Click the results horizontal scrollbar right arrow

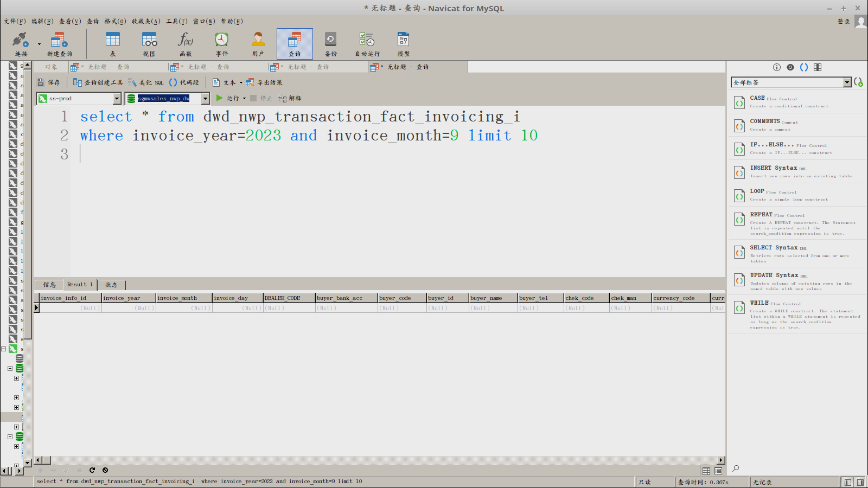[x=721, y=460]
